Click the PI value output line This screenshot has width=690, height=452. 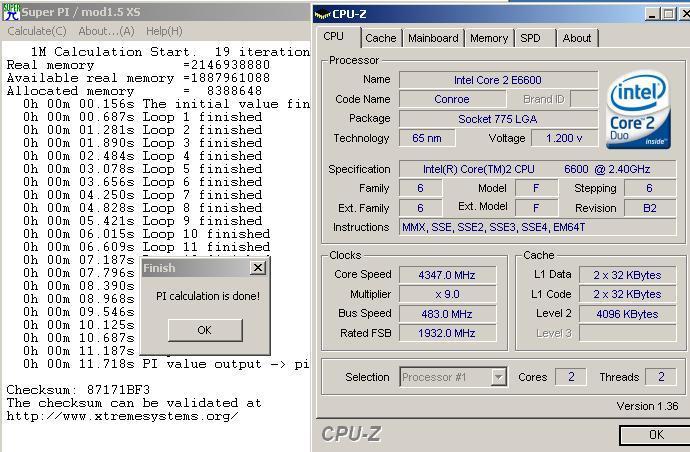(x=166, y=364)
